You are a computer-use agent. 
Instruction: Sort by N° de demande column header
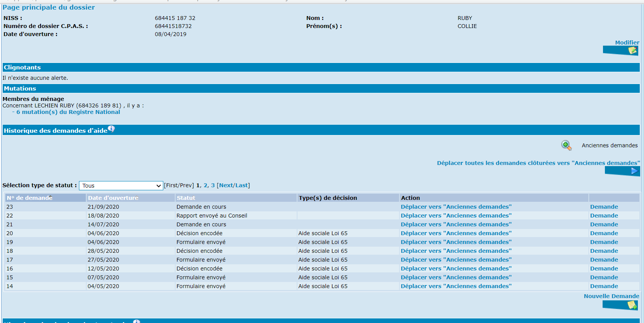30,198
